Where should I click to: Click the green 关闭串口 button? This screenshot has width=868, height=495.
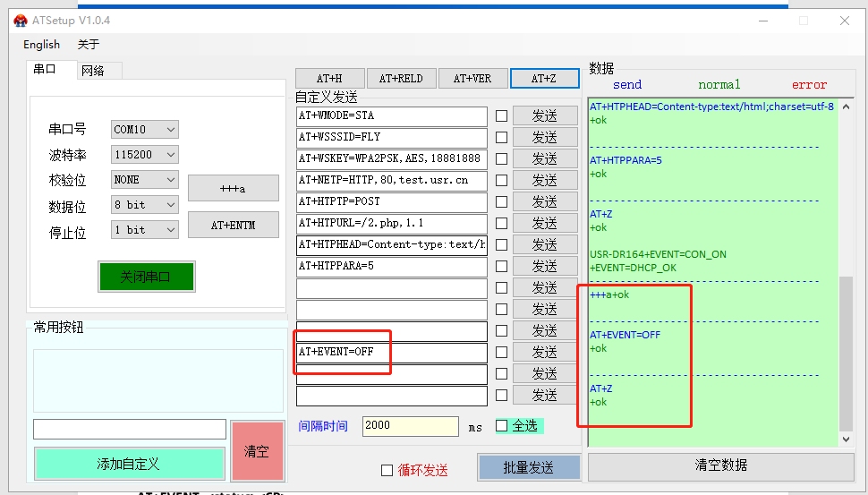pyautogui.click(x=146, y=277)
